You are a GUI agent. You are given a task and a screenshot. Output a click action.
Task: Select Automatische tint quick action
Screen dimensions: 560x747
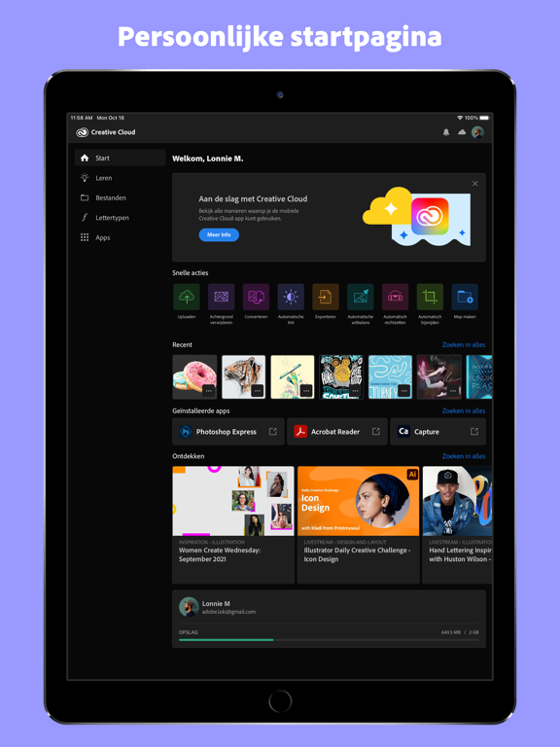pos(291,297)
